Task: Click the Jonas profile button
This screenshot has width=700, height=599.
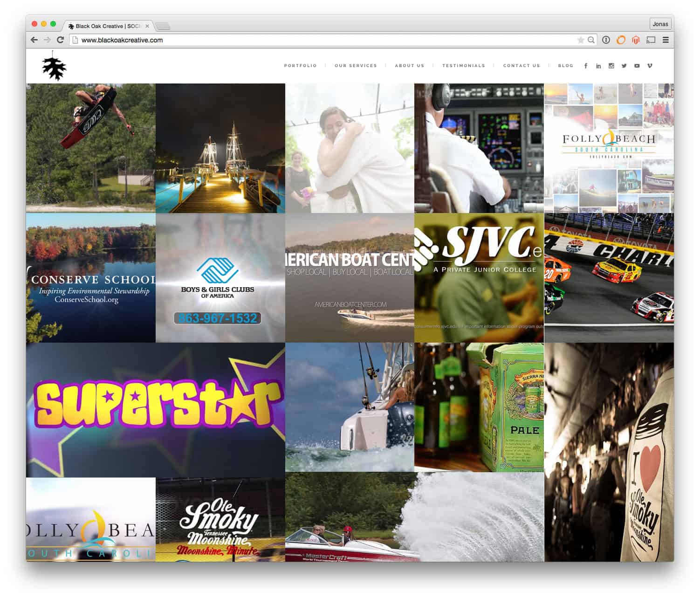Action: point(660,24)
